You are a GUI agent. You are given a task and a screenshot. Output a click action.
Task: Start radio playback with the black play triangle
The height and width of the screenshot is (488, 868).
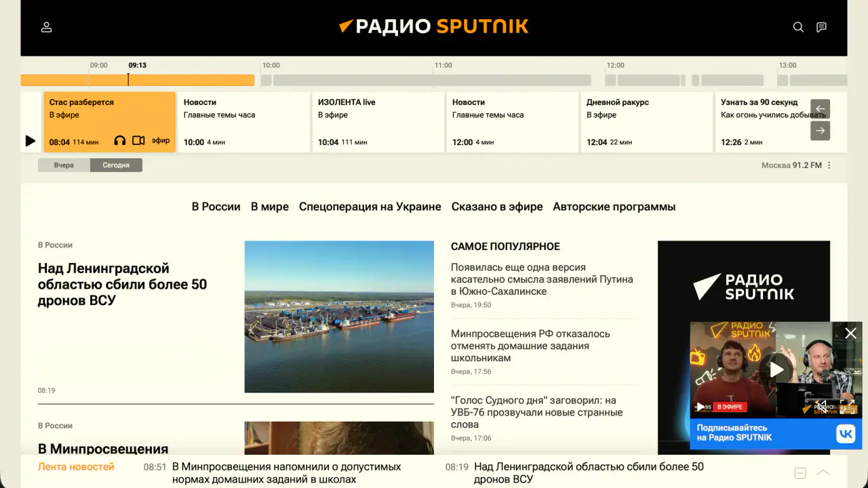pyautogui.click(x=31, y=141)
